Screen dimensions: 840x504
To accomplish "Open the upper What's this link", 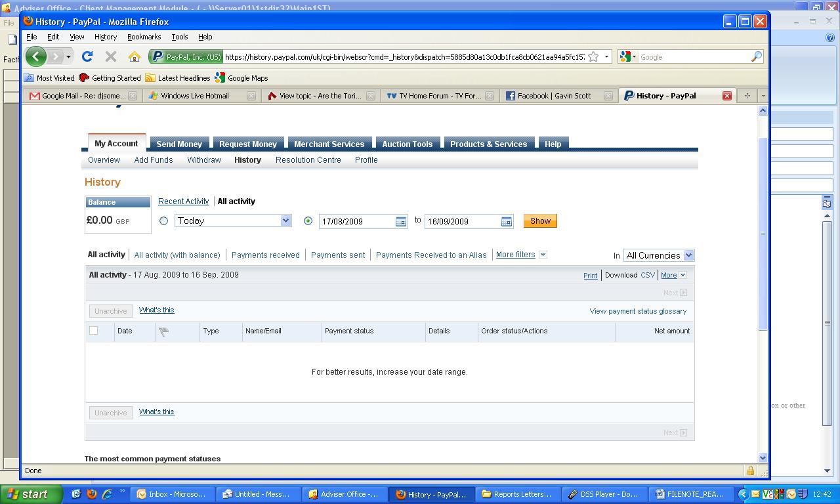I will (156, 310).
